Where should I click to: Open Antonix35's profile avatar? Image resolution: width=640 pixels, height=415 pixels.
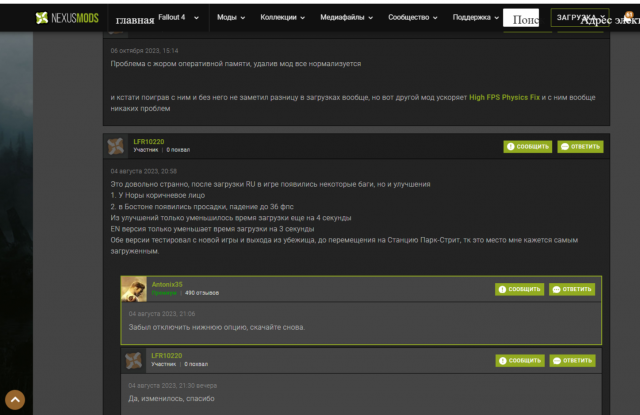(x=134, y=289)
